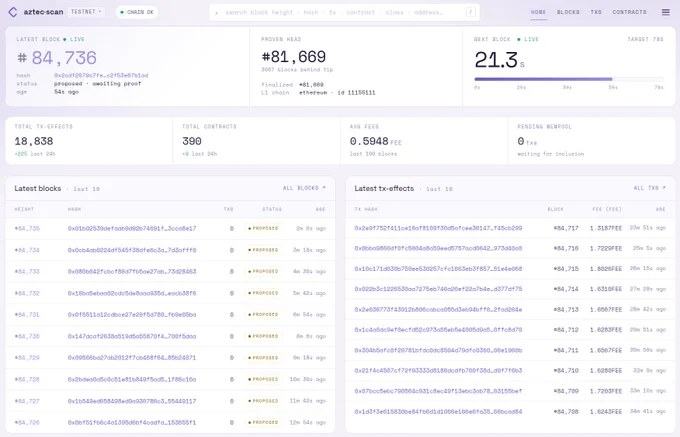Click the chevron prompt icon in search bar
Screen dimensions: 680x437
[216, 13]
